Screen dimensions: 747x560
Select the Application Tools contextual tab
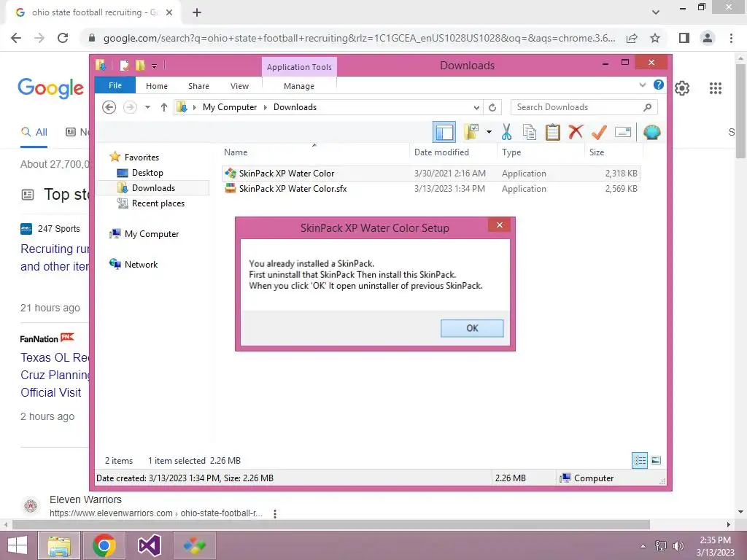tap(299, 67)
